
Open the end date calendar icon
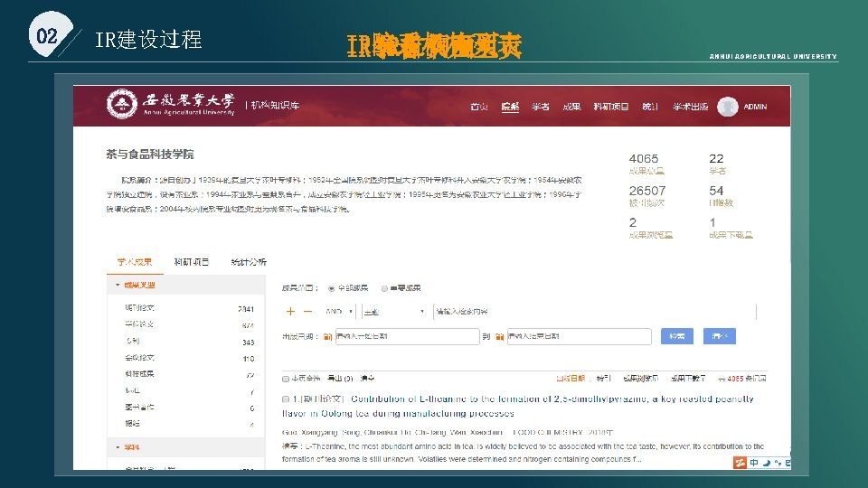point(500,336)
